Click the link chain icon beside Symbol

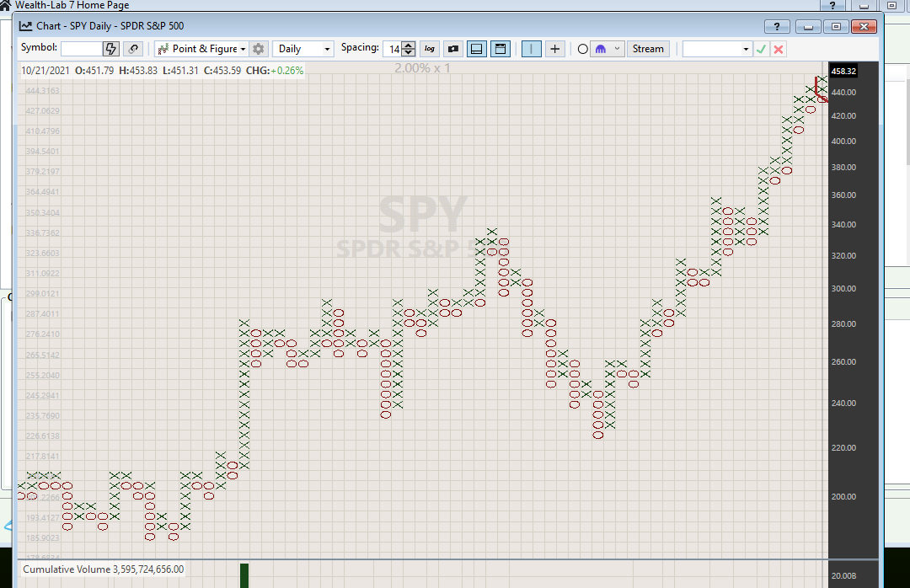(x=133, y=49)
